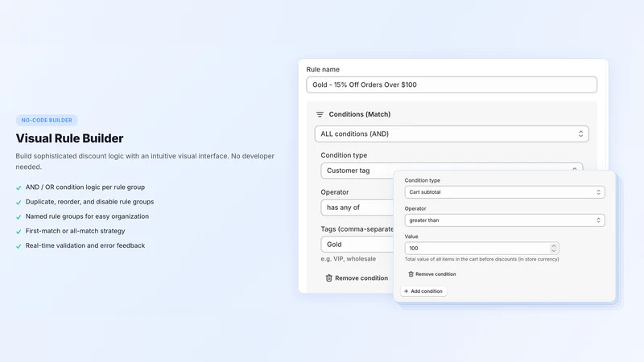
Task: Click the trash icon next to Remove condition for Customer tag
Action: coord(328,278)
